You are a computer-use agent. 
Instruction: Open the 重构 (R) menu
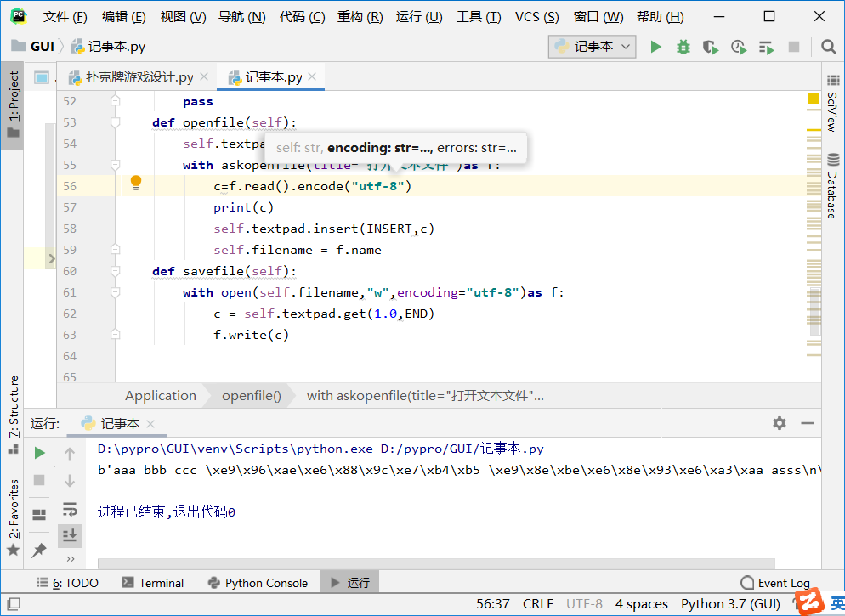tap(360, 17)
